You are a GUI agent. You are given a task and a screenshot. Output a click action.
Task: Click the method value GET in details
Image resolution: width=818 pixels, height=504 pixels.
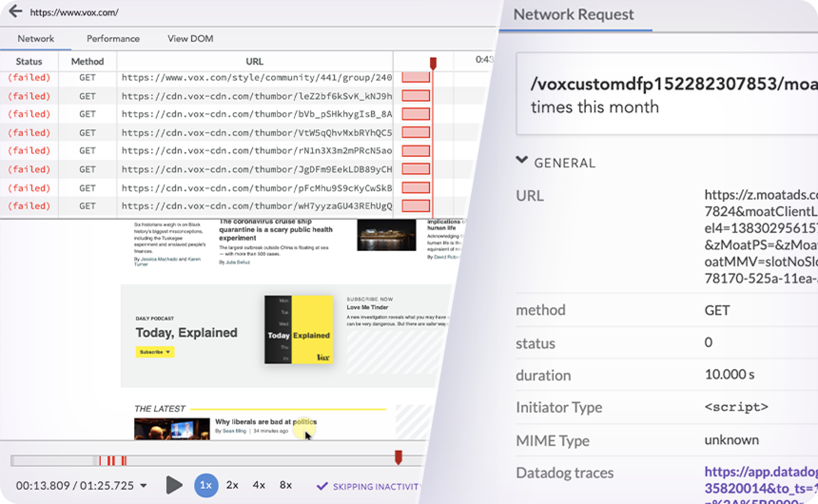[717, 310]
